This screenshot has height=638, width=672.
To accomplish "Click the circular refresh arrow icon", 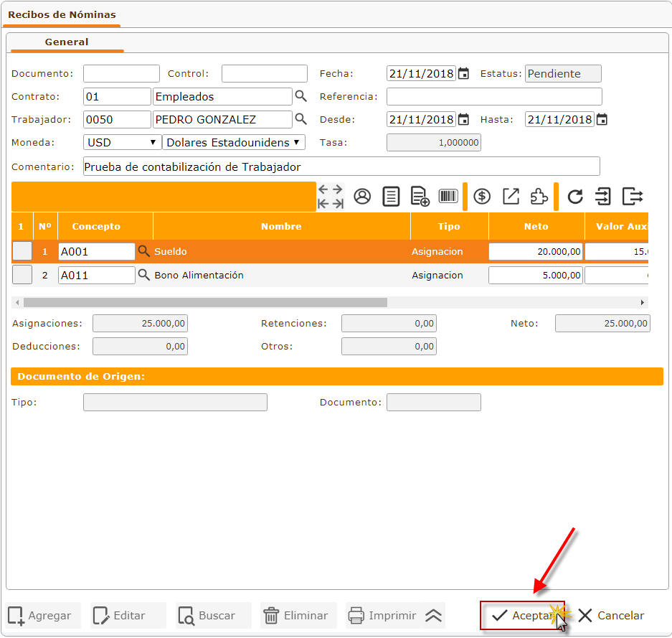I will 575,197.
